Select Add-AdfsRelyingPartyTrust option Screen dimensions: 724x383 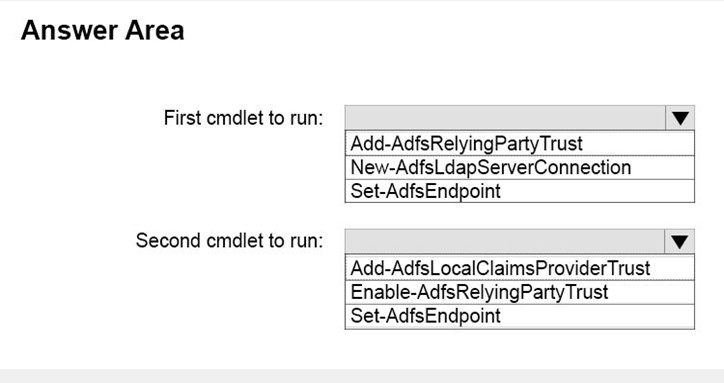click(x=519, y=143)
